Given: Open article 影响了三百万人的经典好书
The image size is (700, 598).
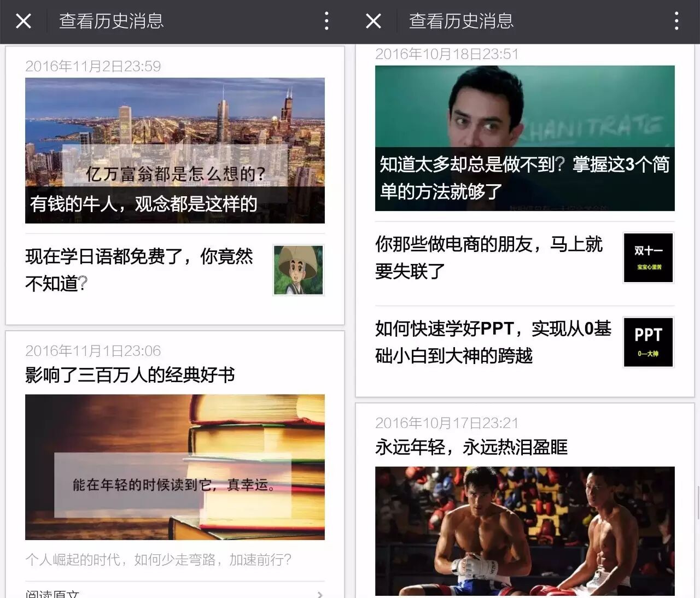Looking at the screenshot, I should point(130,375).
